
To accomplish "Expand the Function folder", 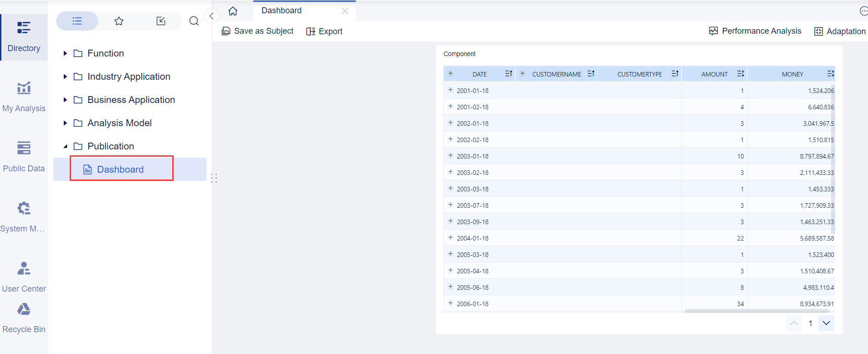I will click(x=65, y=53).
